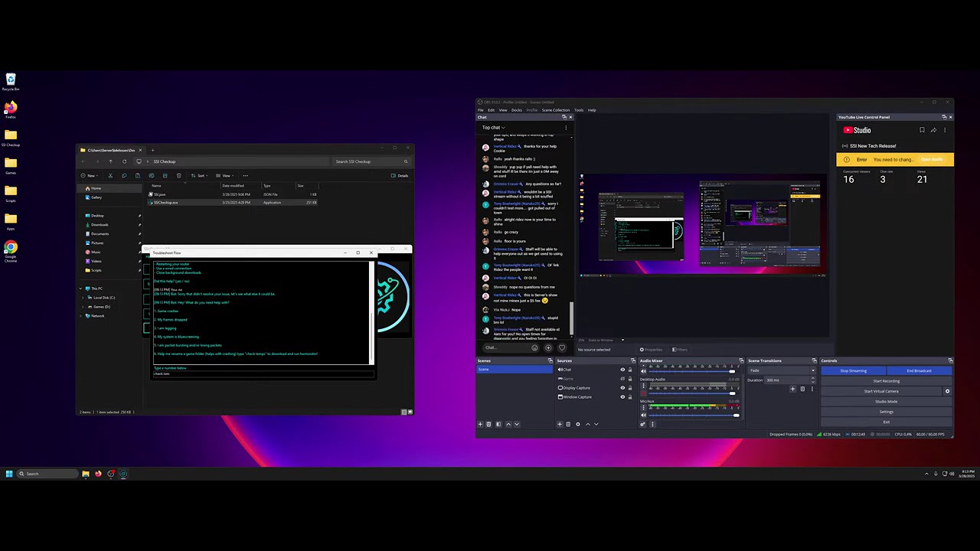The height and width of the screenshot is (551, 980).
Task: Open the OBS Edit menu
Action: point(492,110)
